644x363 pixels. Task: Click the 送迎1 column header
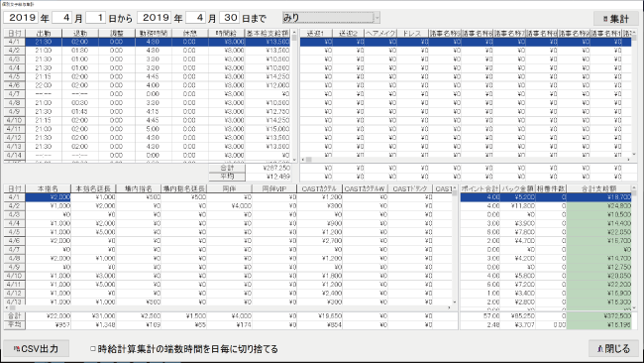pyautogui.click(x=316, y=33)
